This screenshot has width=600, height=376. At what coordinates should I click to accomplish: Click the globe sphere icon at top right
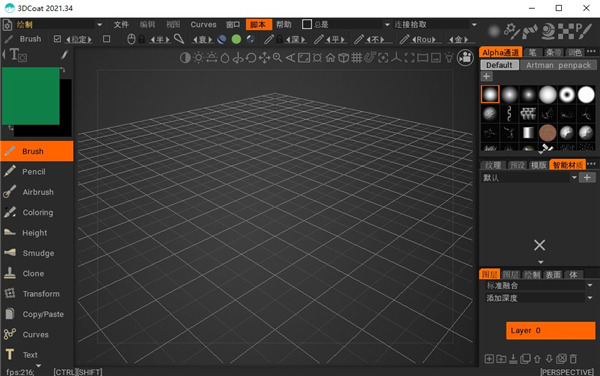(x=548, y=31)
